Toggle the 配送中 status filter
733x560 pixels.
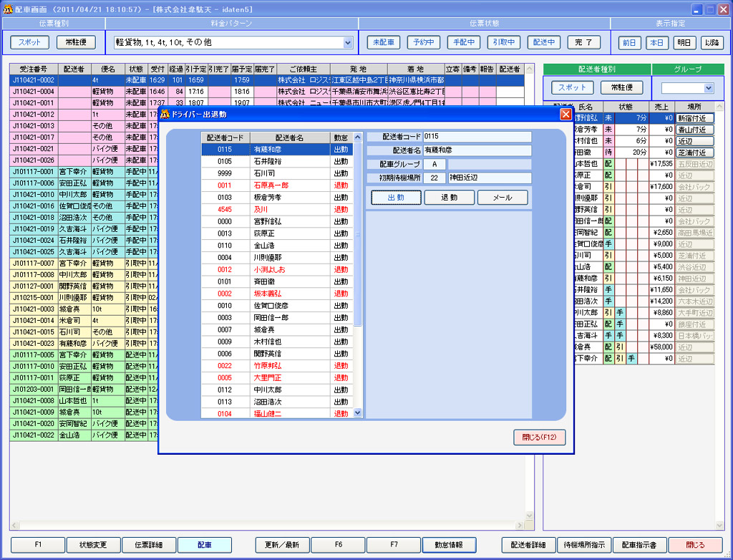[544, 42]
